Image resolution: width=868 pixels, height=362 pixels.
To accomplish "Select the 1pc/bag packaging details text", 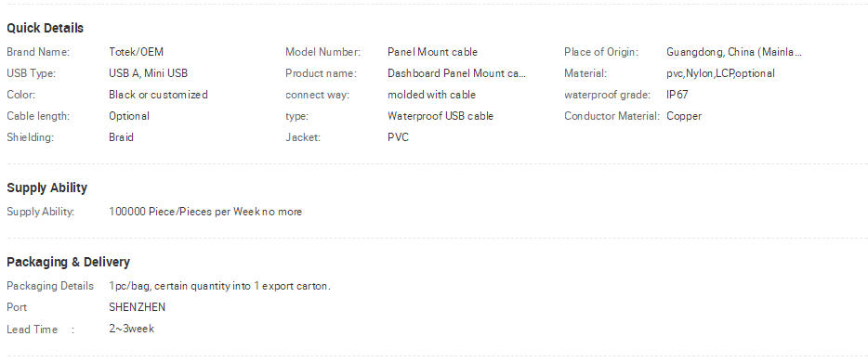I will click(x=219, y=286).
